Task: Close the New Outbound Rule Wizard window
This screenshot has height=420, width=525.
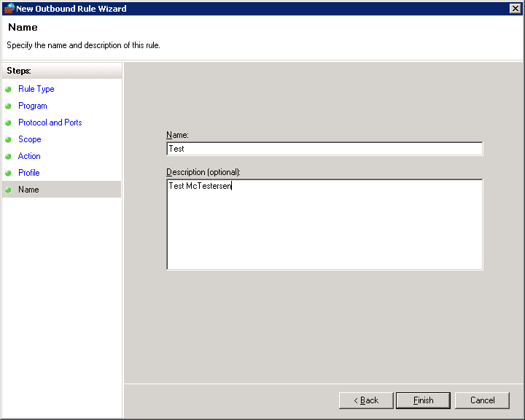Action: (x=515, y=8)
